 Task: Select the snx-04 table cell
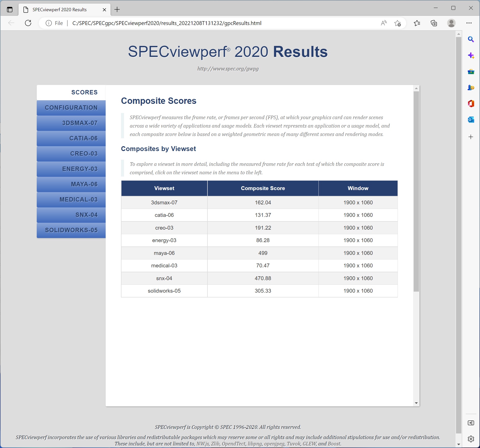coord(164,278)
